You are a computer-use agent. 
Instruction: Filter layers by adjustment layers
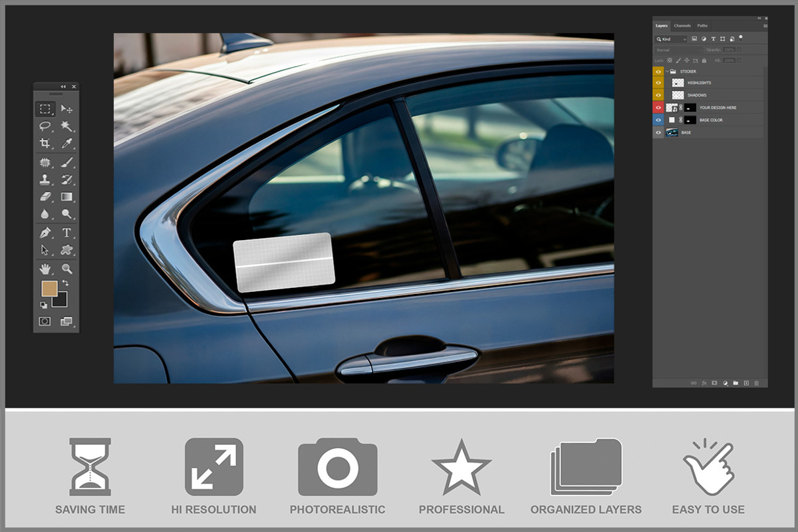click(x=704, y=39)
